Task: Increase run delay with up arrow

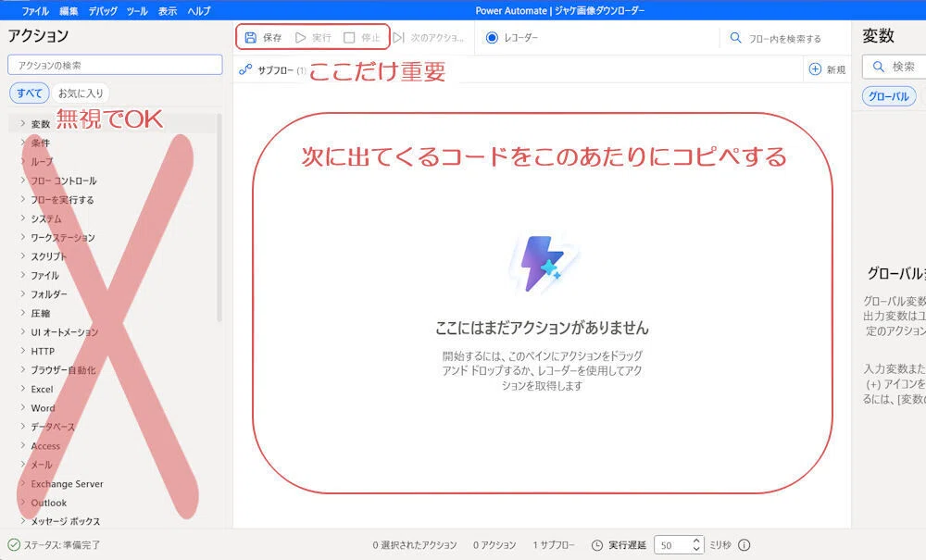Action: (x=696, y=541)
